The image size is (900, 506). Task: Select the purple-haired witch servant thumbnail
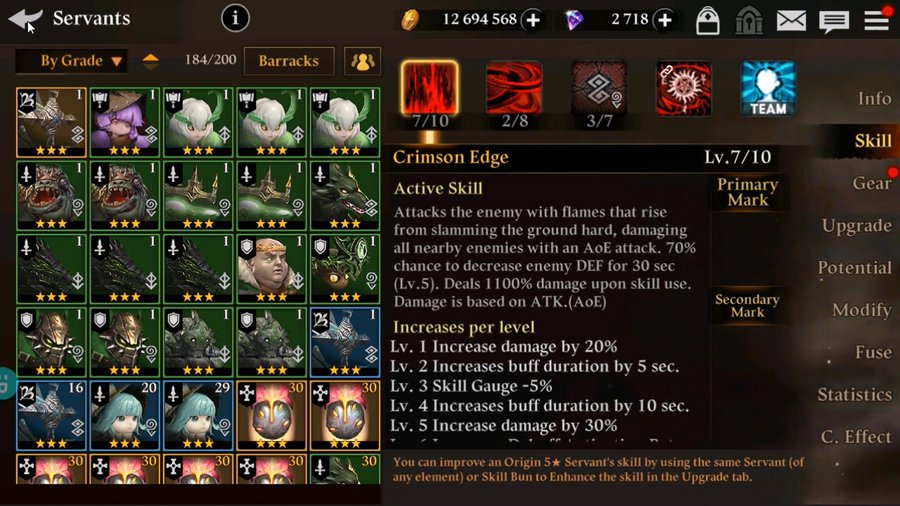coord(125,122)
